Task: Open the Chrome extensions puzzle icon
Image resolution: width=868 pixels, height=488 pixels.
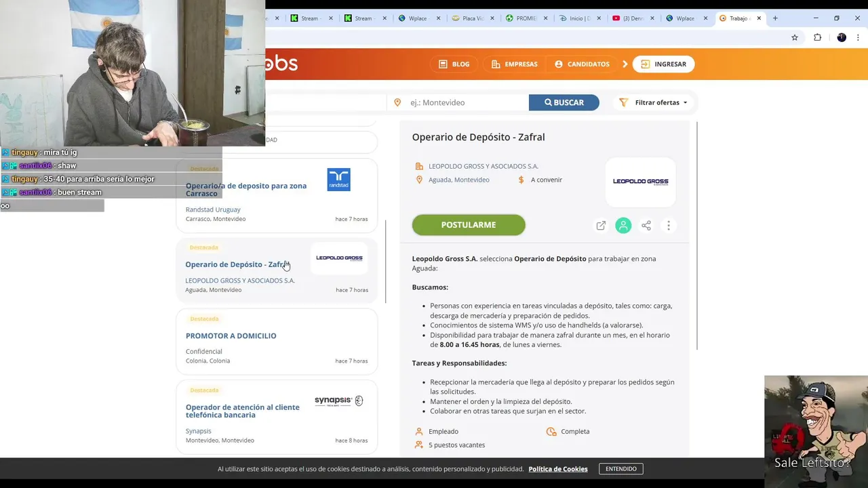Action: click(x=817, y=37)
